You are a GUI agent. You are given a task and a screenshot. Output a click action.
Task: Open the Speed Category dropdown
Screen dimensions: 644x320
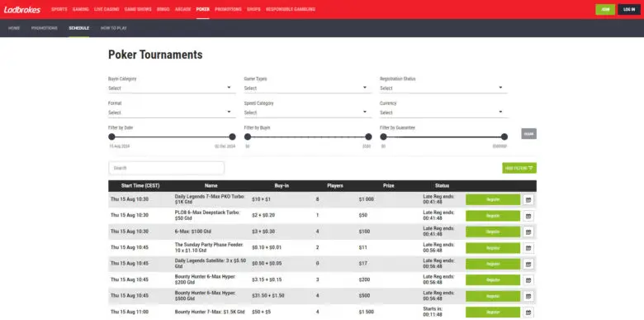[307, 112]
